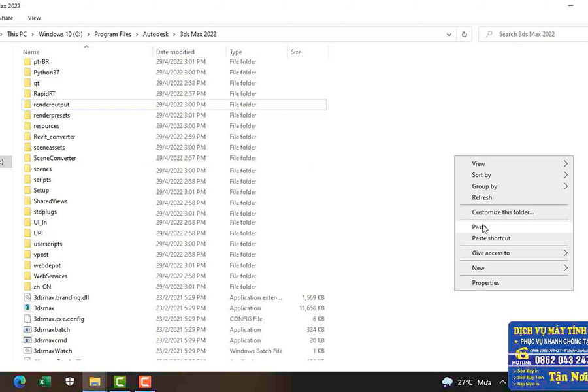This screenshot has height=392, width=588.
Task: Click the stdplugs folder icon
Action: [x=27, y=212]
